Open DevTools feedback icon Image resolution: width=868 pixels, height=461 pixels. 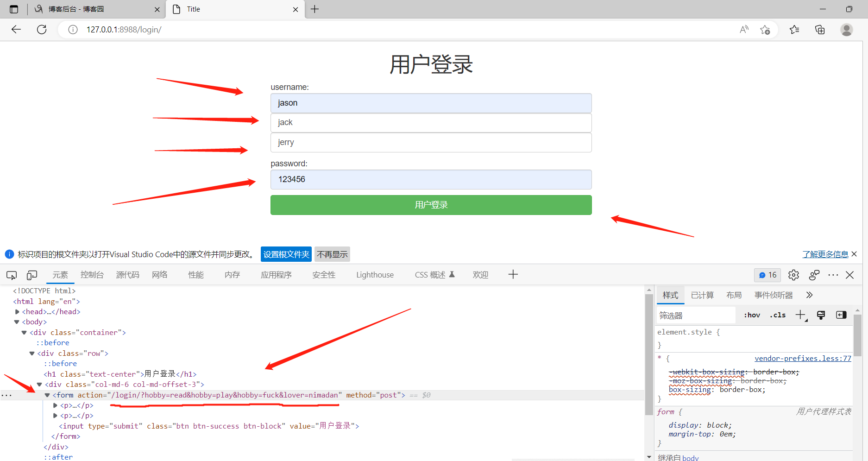[814, 275]
